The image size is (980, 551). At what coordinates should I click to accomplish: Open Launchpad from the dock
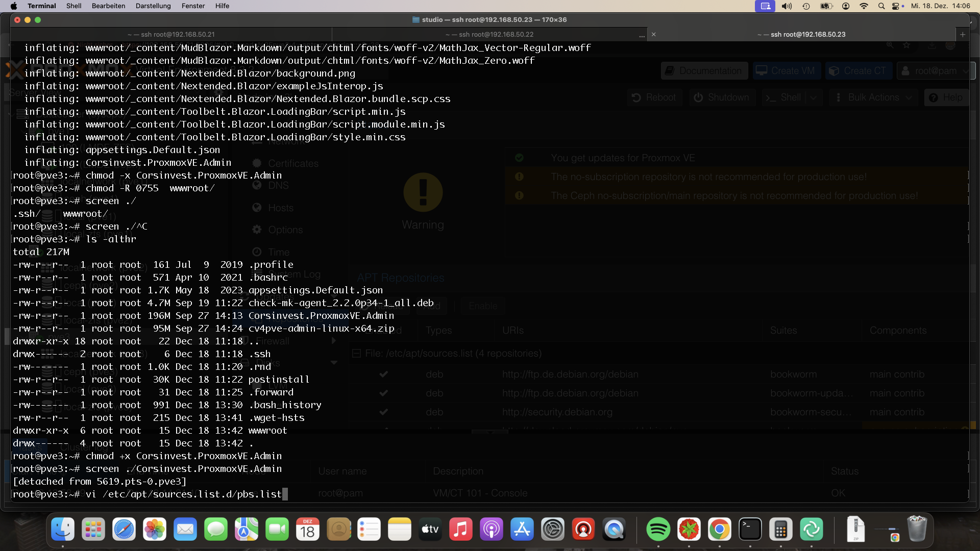pyautogui.click(x=93, y=530)
